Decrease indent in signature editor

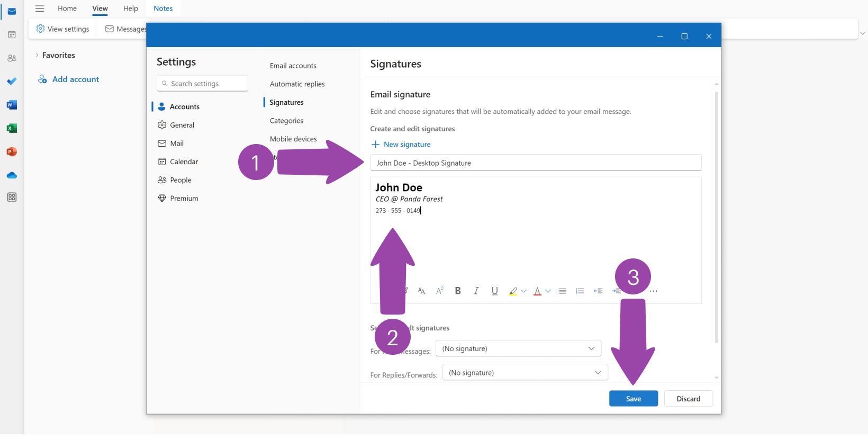[x=598, y=291]
